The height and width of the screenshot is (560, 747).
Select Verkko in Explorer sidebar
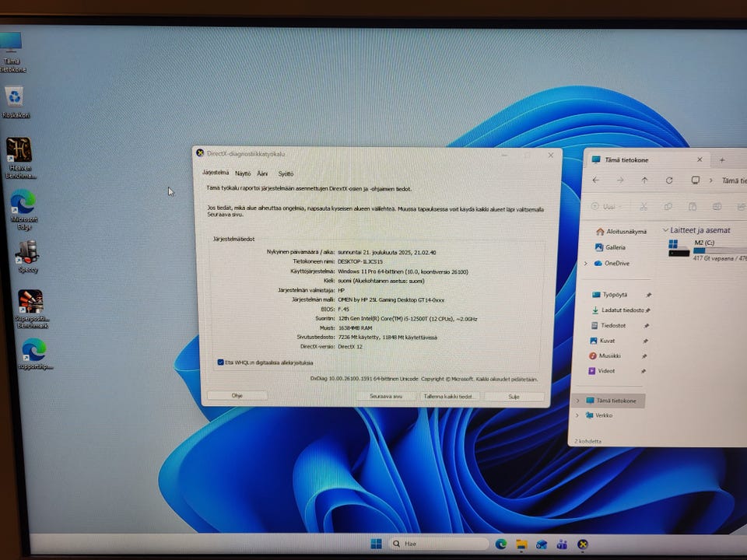(599, 415)
